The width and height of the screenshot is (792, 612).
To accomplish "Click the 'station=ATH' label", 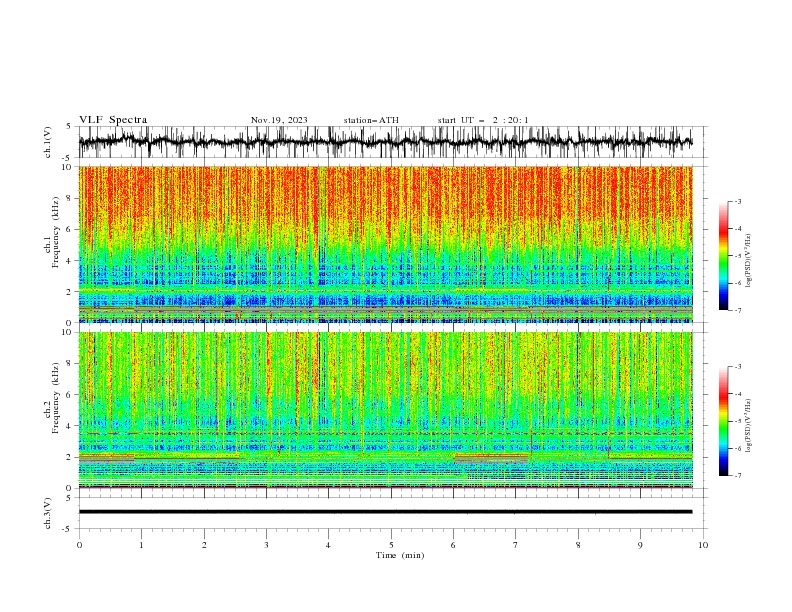I will 371,120.
